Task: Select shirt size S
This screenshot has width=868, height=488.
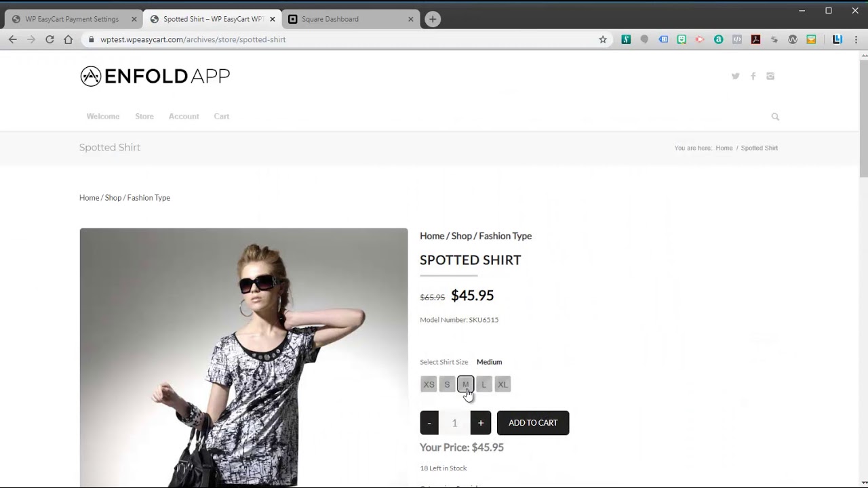Action: pos(447,384)
